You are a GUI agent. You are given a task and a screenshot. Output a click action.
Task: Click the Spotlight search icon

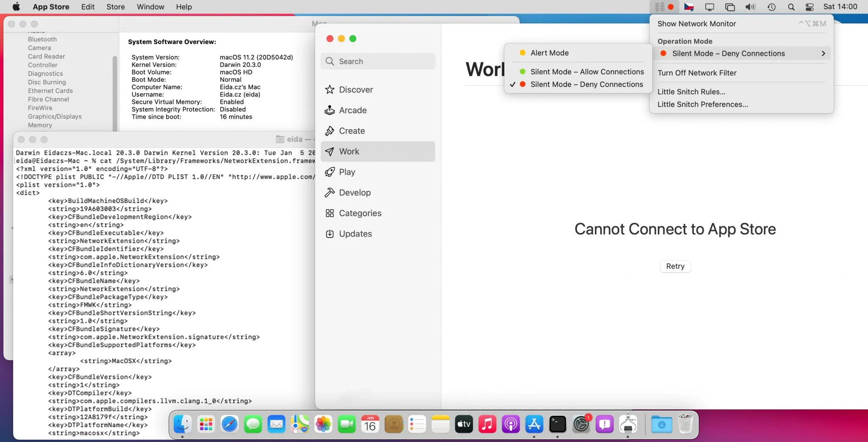[791, 7]
